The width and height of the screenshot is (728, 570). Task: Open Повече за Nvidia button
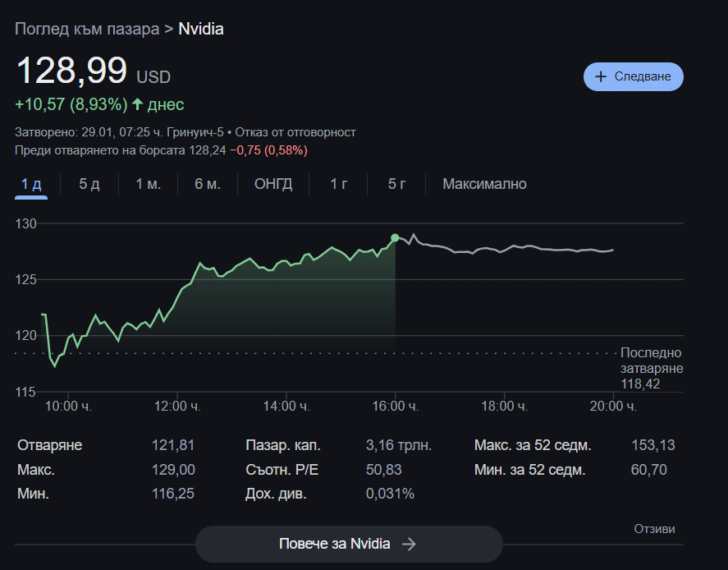(349, 544)
